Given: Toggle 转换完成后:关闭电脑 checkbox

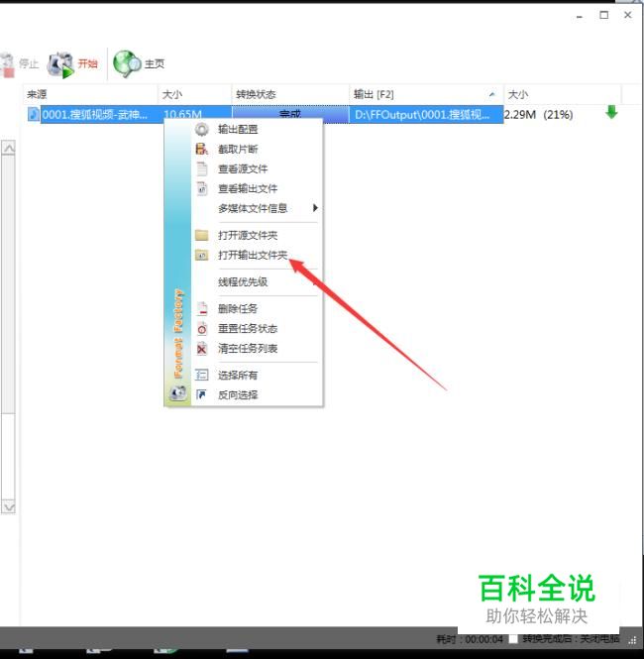Looking at the screenshot, I should pos(513,639).
